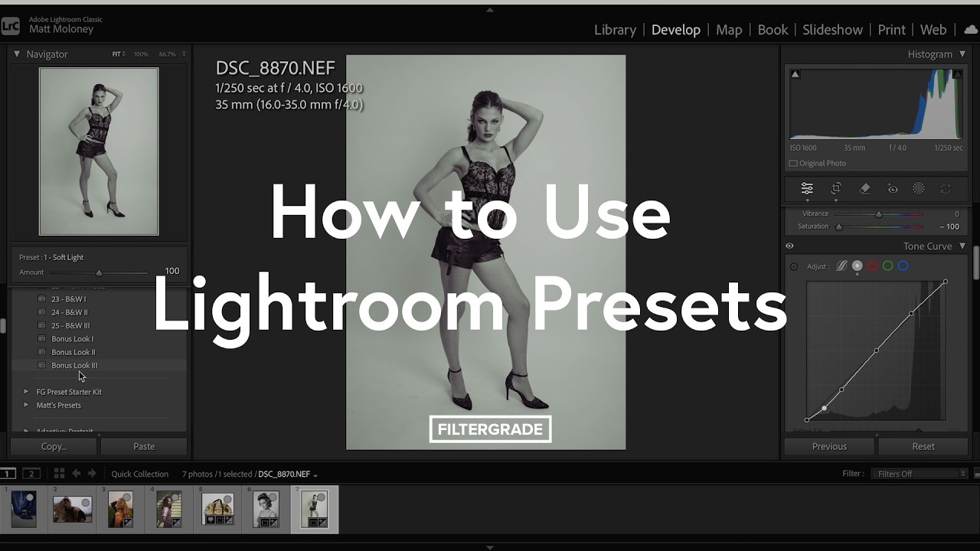The image size is (980, 551).
Task: Toggle quick collection circle on photo 1
Action: (30, 497)
